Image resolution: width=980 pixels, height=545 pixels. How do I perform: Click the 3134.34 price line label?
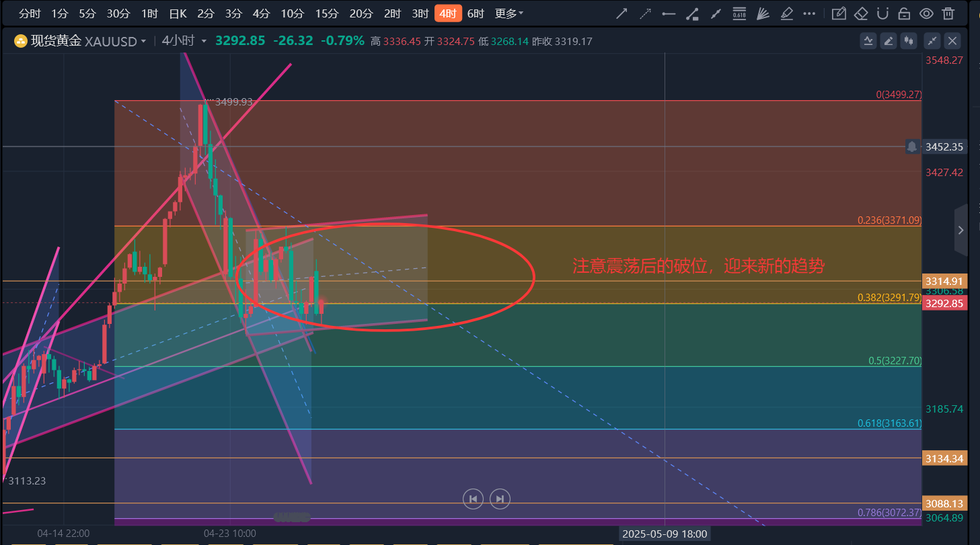click(944, 458)
